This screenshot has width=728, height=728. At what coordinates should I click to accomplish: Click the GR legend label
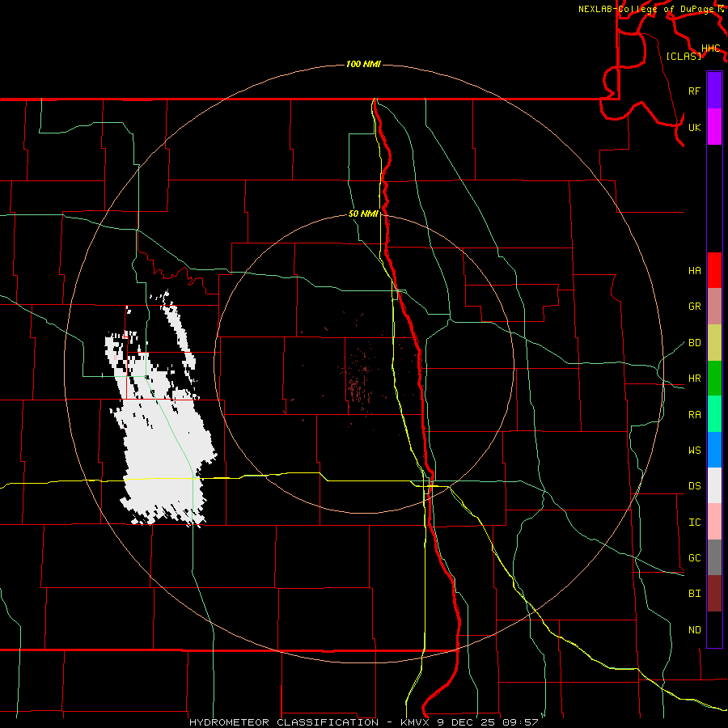tap(694, 306)
